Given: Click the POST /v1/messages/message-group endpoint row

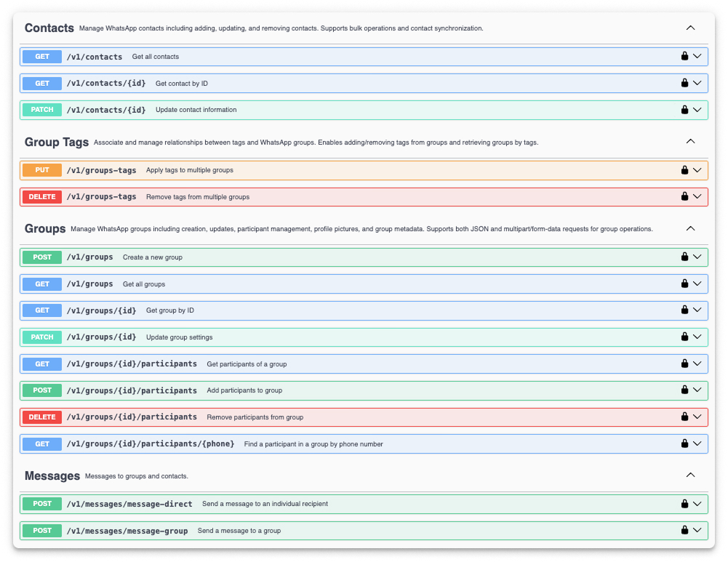Looking at the screenshot, I should click(291, 530).
